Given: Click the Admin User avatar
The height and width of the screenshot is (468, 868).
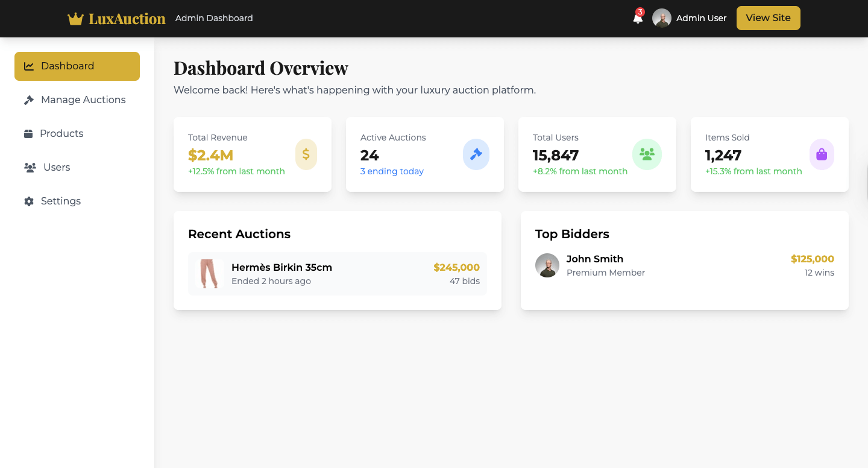Looking at the screenshot, I should click(662, 18).
